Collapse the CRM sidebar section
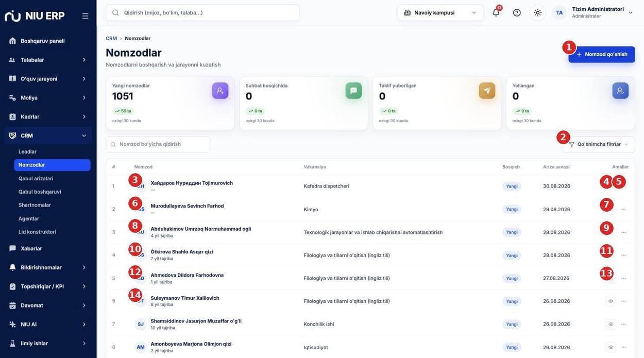The image size is (644, 358). (48, 135)
